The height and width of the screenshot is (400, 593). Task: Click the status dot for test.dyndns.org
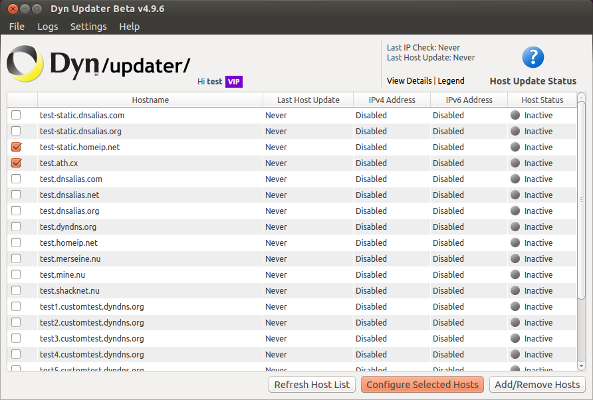[x=515, y=227]
